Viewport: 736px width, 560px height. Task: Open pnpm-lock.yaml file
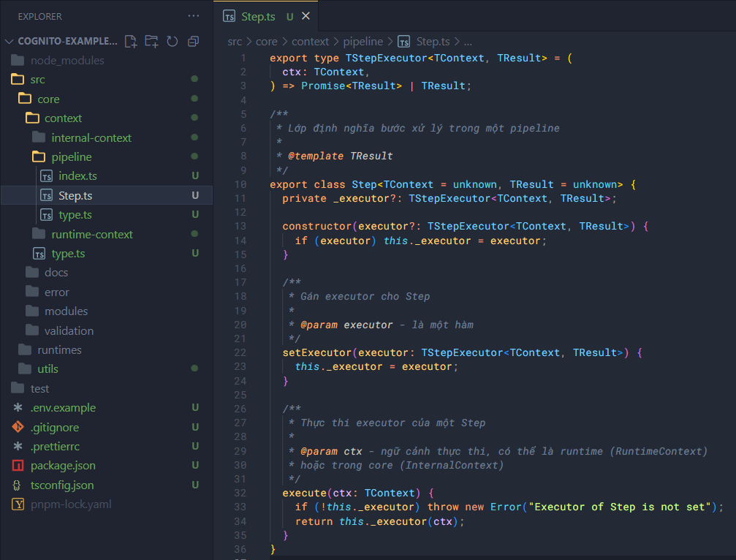(x=71, y=504)
